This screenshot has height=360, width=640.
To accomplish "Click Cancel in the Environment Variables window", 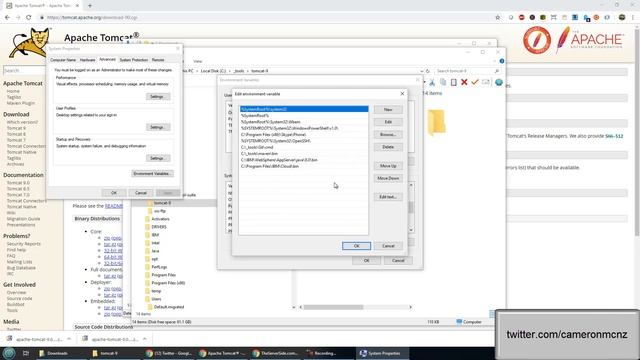I will 398,260.
